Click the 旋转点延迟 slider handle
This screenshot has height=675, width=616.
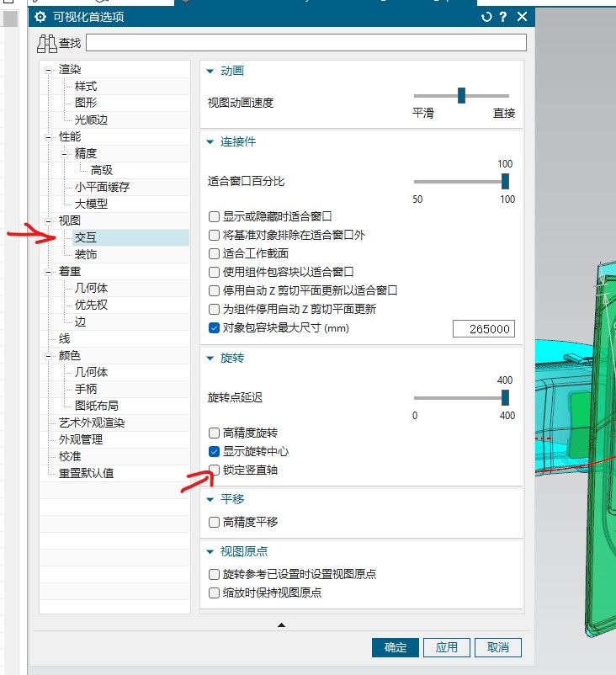pos(506,397)
